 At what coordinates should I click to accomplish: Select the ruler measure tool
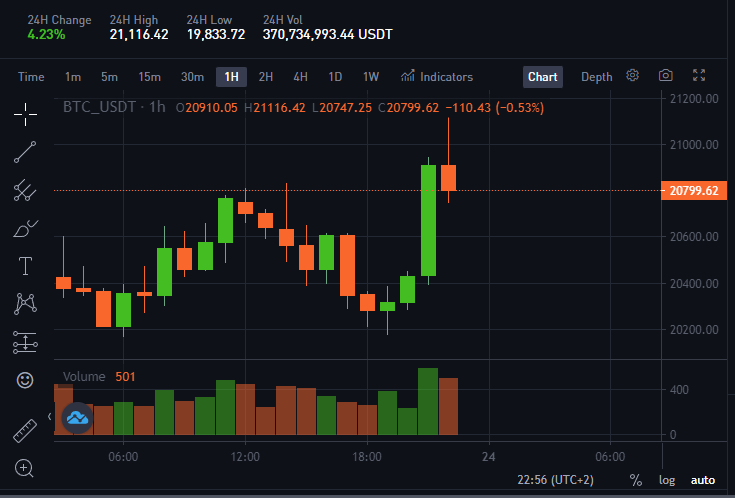coord(25,430)
